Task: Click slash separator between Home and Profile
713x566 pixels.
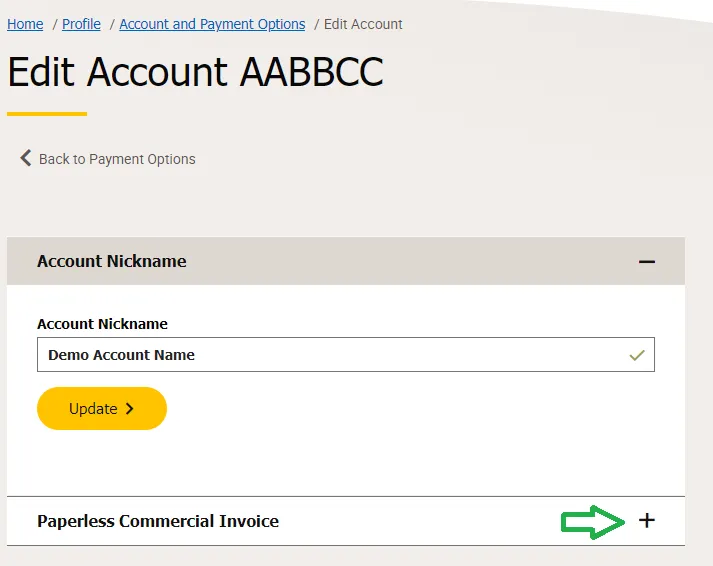Action: 54,24
